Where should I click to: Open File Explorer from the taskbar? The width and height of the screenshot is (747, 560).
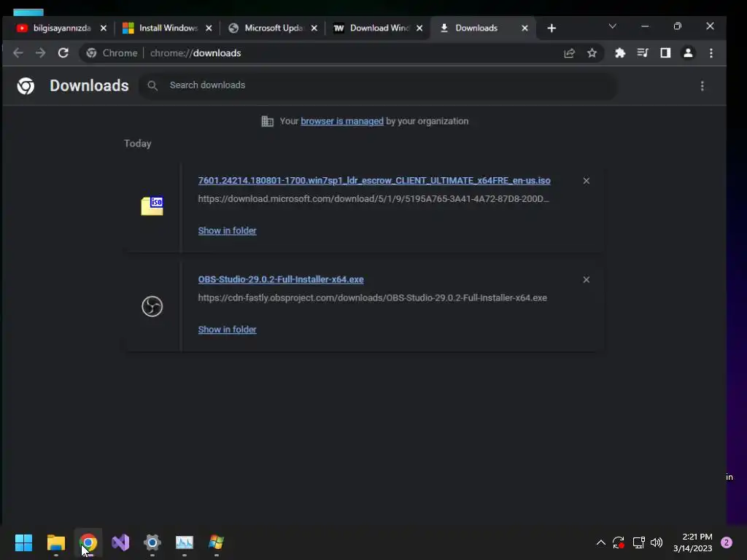tap(55, 542)
